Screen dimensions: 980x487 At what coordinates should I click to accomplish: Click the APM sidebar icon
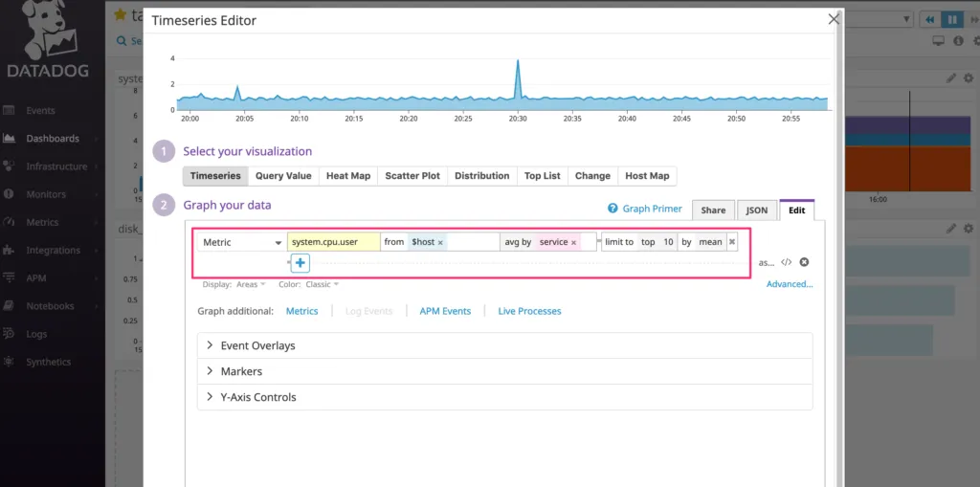9,278
